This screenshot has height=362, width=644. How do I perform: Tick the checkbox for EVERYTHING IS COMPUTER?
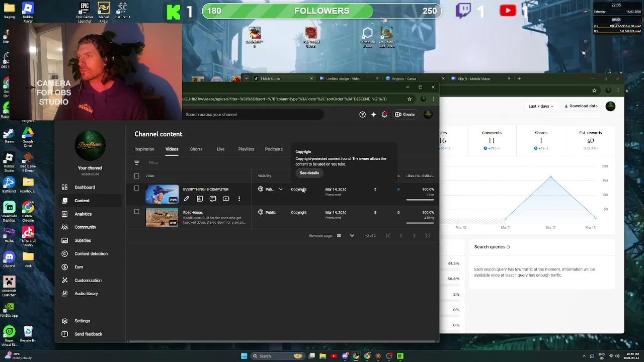tap(136, 189)
